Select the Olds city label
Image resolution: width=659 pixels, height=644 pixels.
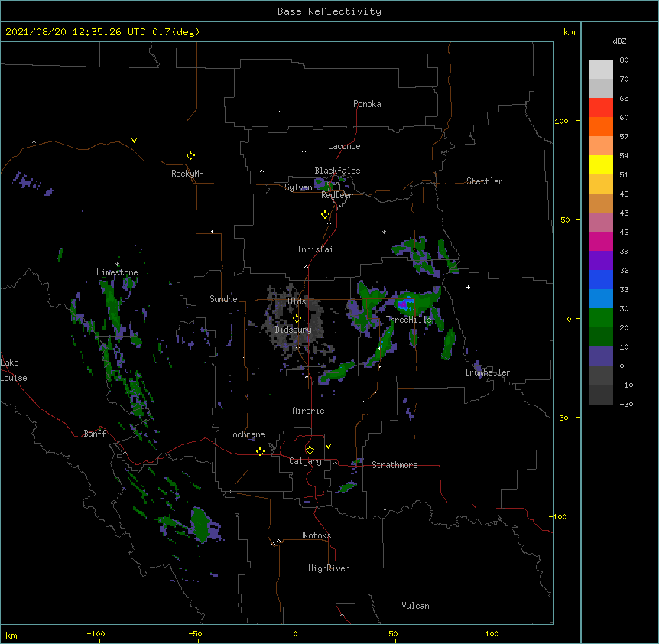point(297,301)
